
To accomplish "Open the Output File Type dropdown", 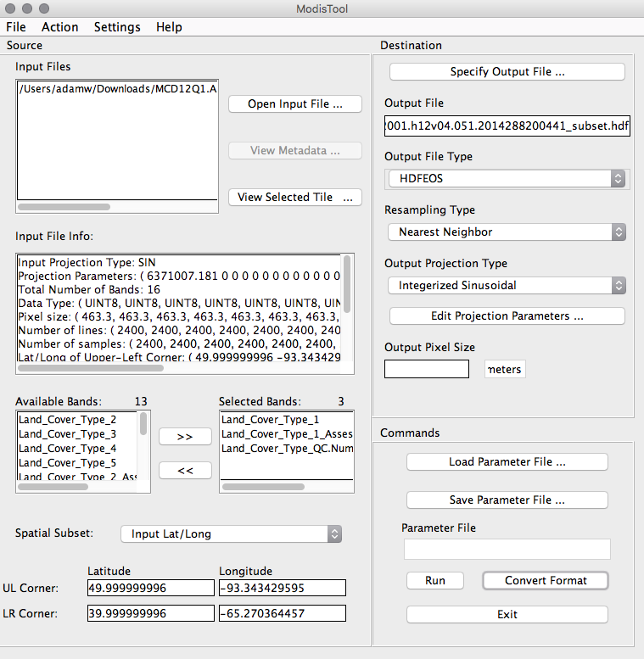I will [507, 179].
